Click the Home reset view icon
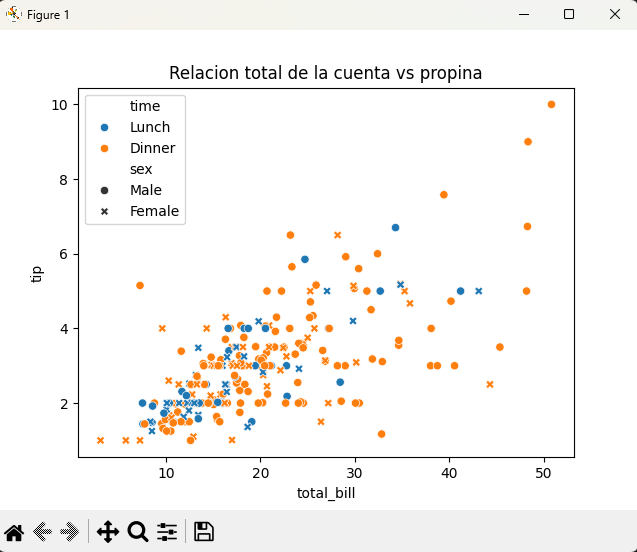Viewport: 637px width, 552px height. coord(14,531)
